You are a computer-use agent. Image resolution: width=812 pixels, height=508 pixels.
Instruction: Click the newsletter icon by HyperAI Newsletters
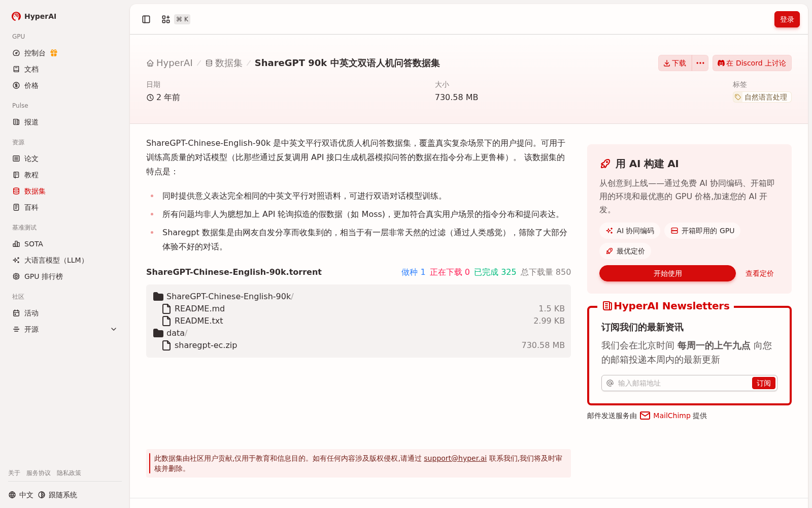(607, 306)
